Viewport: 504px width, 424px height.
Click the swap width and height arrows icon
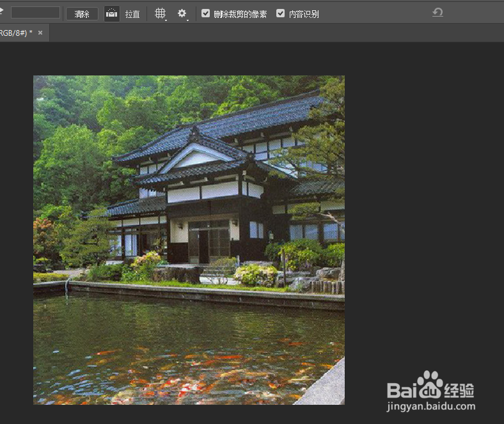[2, 12]
